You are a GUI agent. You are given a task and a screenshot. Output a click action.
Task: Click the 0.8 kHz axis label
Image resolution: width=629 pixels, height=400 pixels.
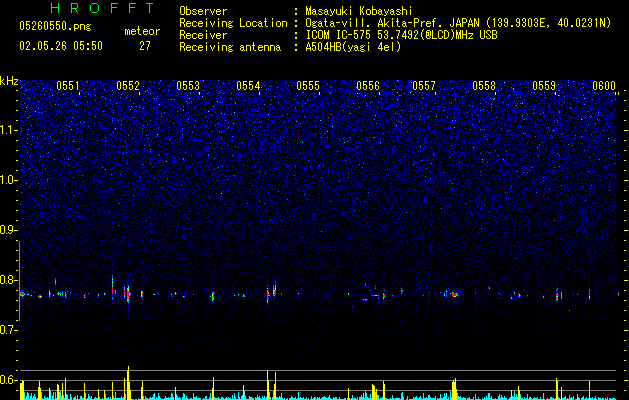click(9, 280)
